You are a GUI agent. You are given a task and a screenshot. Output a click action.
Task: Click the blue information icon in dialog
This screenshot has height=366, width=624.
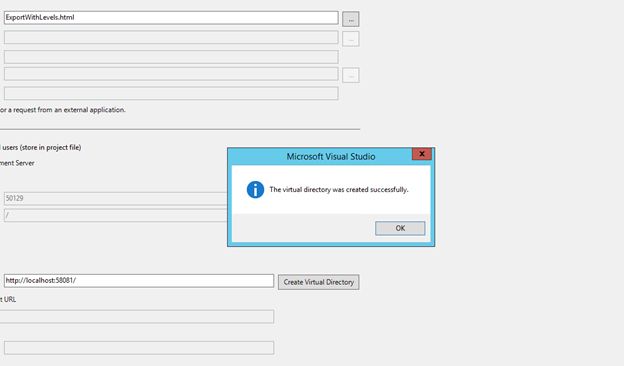pos(255,190)
